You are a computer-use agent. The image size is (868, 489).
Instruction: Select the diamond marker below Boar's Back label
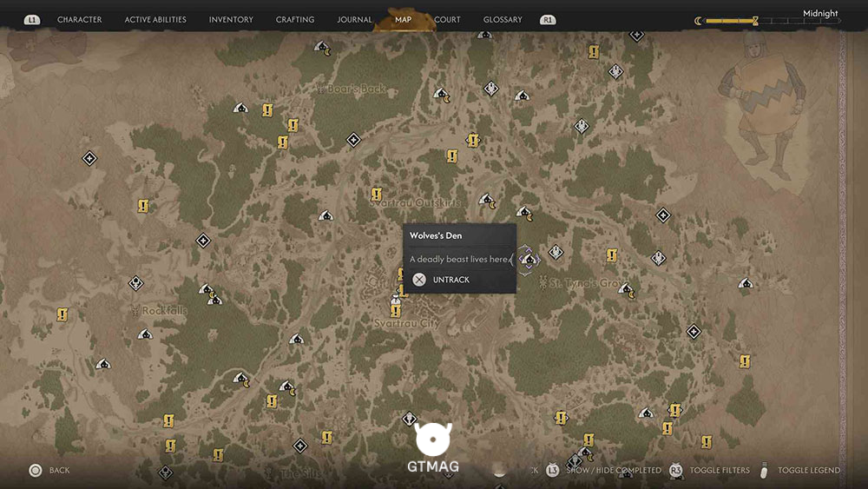353,140
